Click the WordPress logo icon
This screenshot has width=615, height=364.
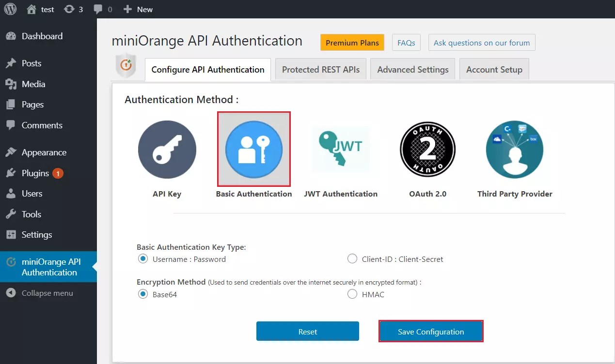(10, 9)
